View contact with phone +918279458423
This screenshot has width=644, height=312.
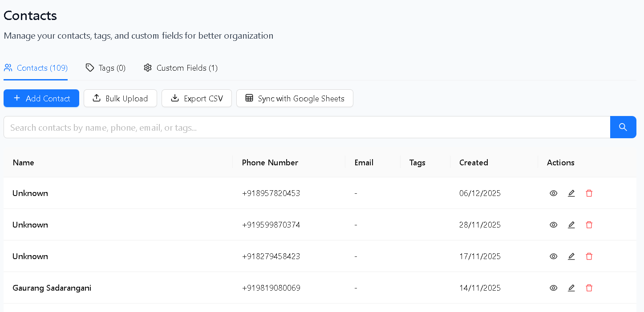553,256
